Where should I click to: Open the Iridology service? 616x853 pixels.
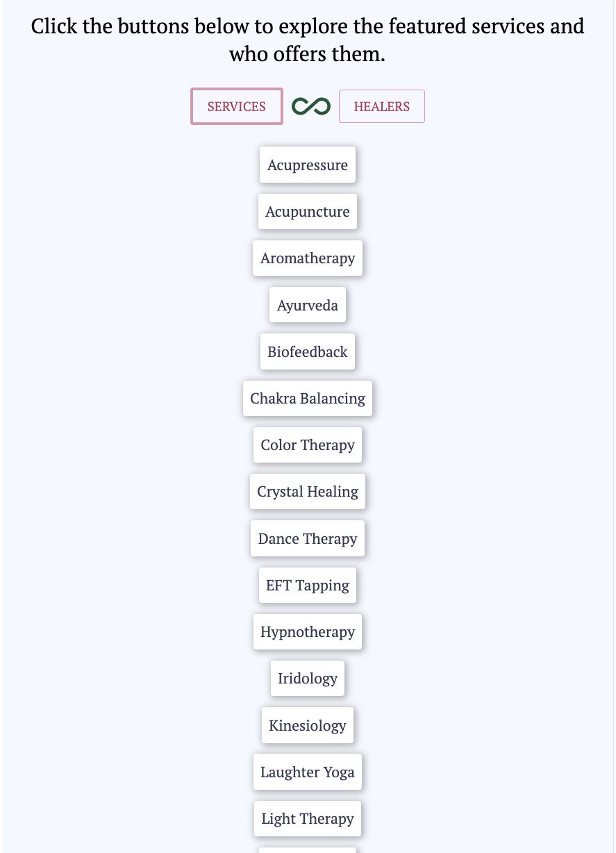coord(307,678)
